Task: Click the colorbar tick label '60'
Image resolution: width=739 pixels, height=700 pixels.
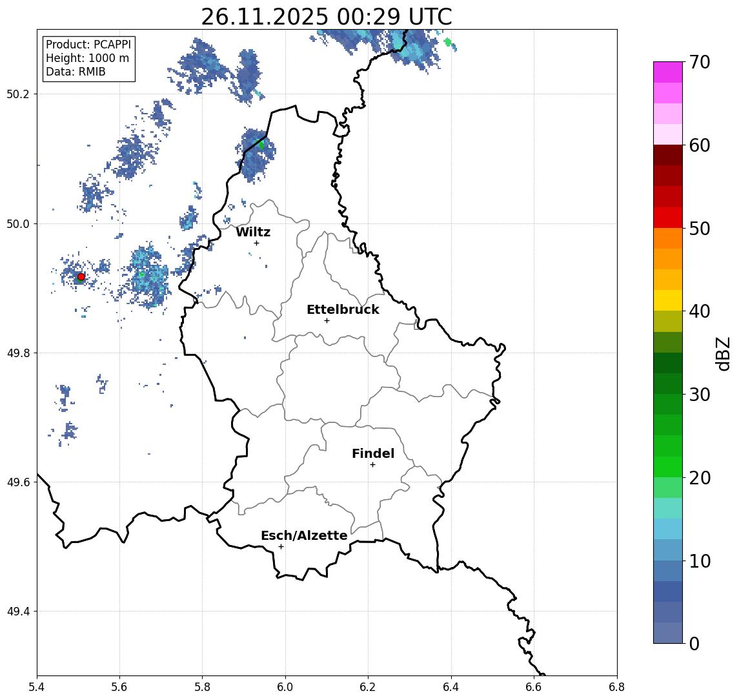Action: click(700, 145)
